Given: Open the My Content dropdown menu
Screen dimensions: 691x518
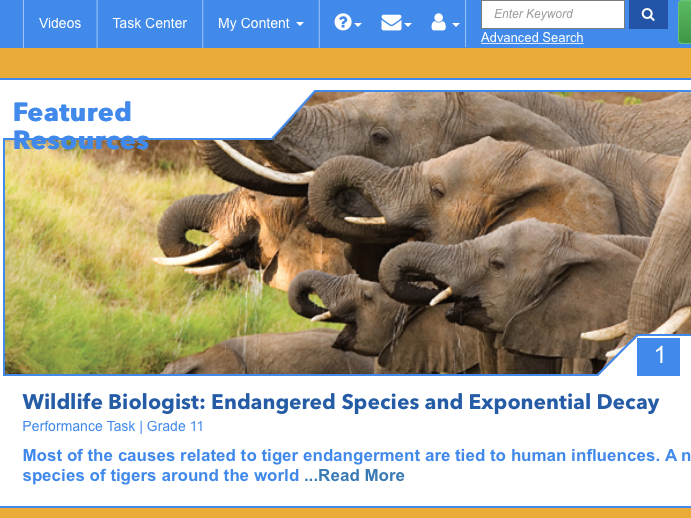Looking at the screenshot, I should [x=261, y=23].
